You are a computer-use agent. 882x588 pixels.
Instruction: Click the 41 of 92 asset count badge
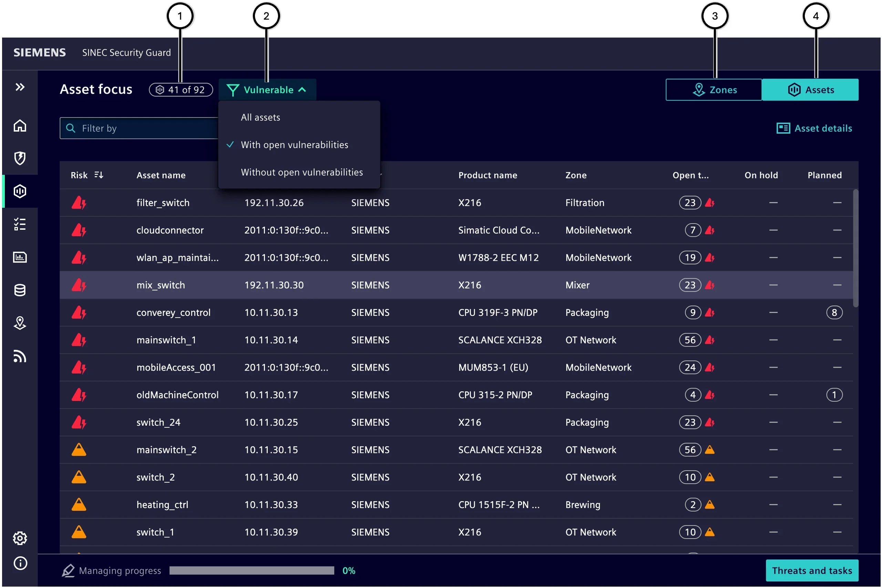coord(181,90)
